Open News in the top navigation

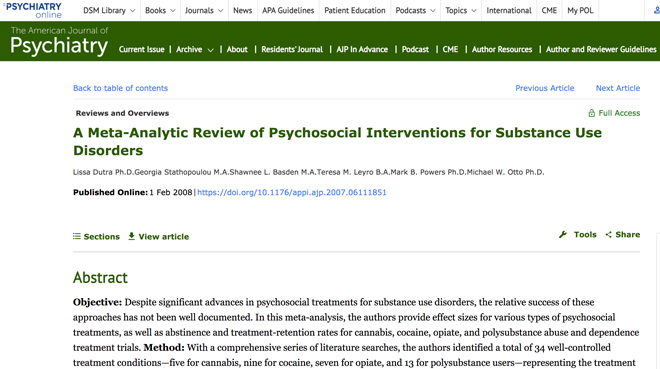point(242,11)
